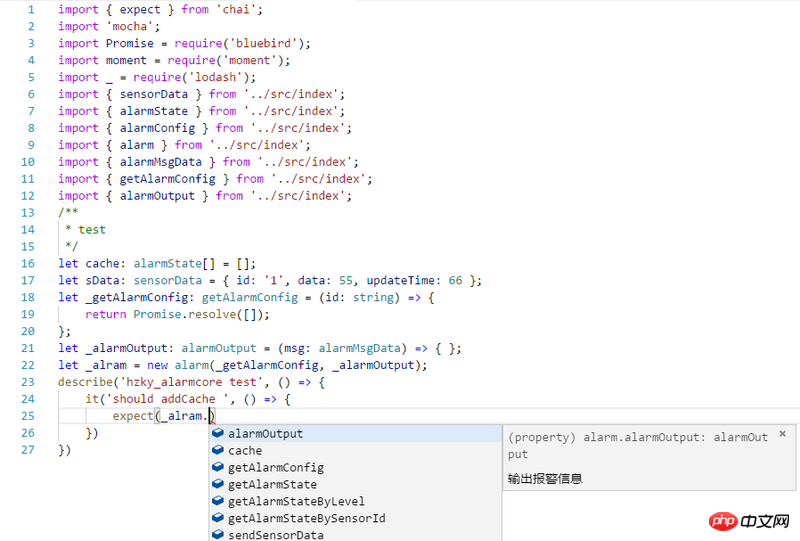
Task: Click 'hzky_alarmcore test' string in describe
Action: point(191,382)
